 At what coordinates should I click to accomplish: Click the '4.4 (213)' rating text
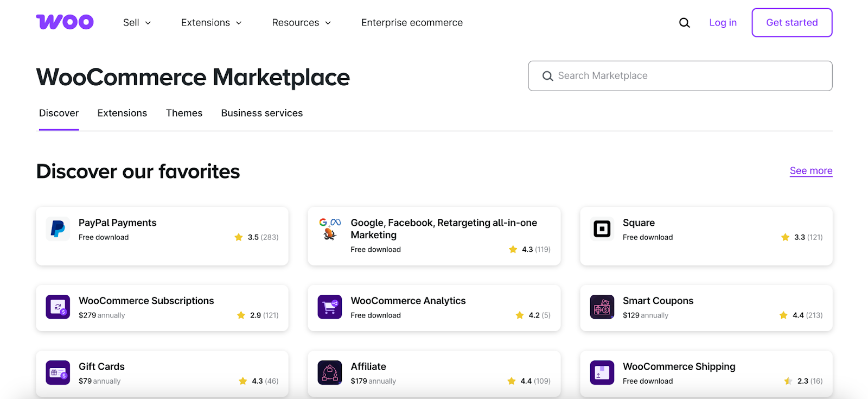(x=808, y=315)
